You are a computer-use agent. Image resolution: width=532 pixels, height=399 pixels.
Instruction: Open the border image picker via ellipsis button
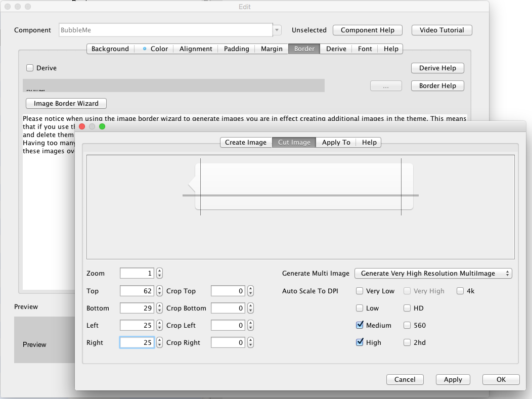386,85
